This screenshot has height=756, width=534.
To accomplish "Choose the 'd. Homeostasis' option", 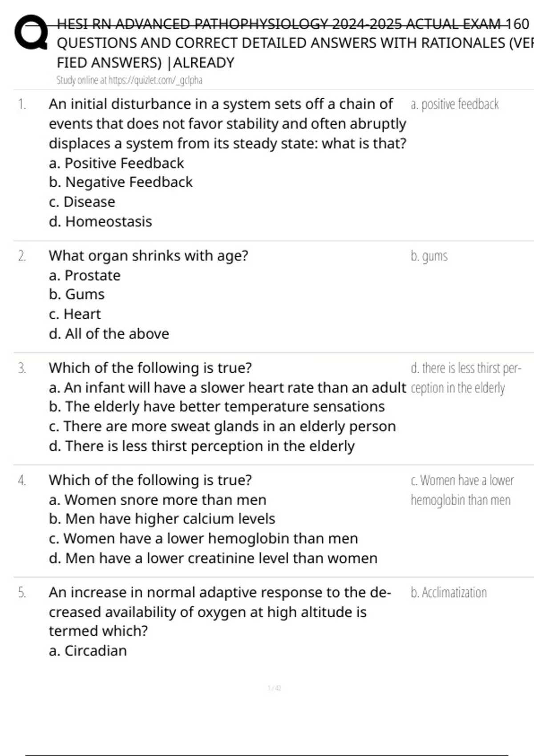I will (x=101, y=221).
